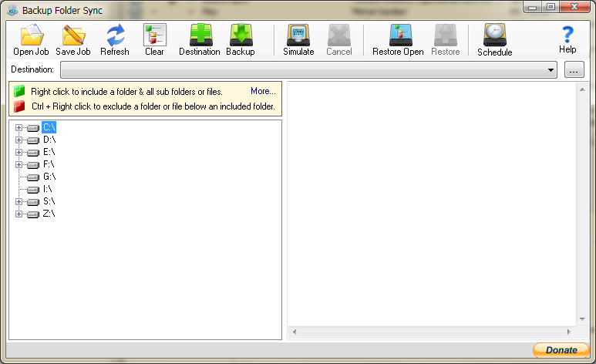Click the F:\ drive icon
This screenshot has width=596, height=364.
click(x=33, y=165)
